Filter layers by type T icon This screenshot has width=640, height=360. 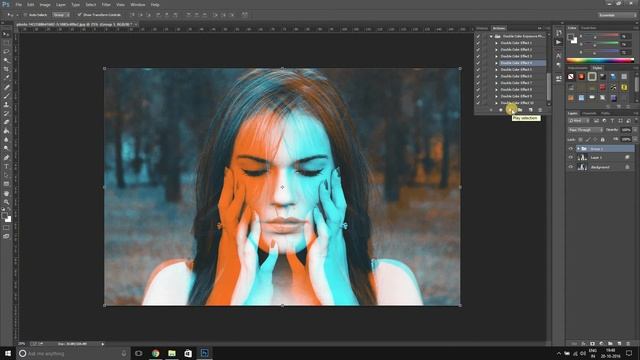click(612, 121)
